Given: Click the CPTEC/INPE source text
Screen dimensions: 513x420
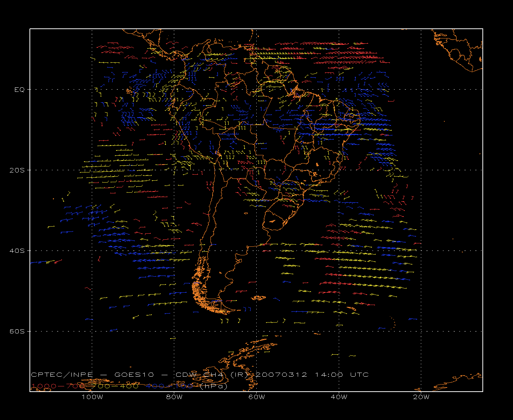Looking at the screenshot, I should pyautogui.click(x=62, y=374).
